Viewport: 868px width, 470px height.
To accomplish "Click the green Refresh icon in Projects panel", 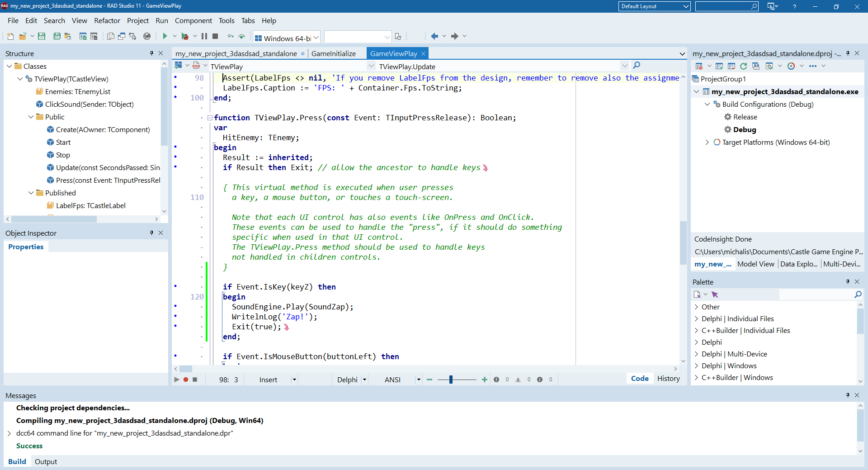I will (743, 66).
